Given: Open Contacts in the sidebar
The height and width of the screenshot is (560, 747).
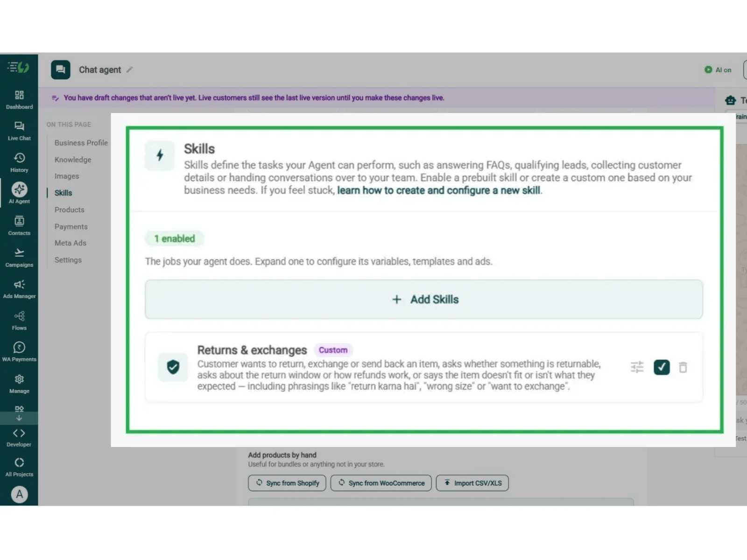Looking at the screenshot, I should (19, 226).
